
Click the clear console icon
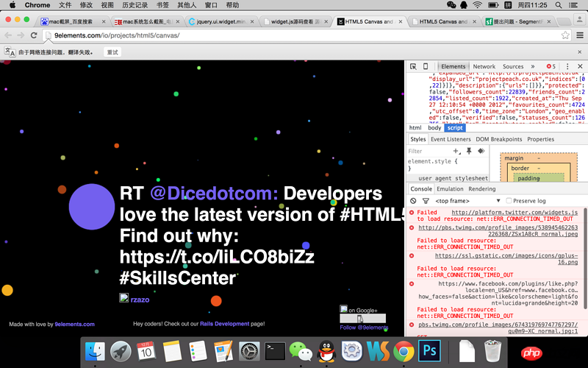(x=413, y=201)
